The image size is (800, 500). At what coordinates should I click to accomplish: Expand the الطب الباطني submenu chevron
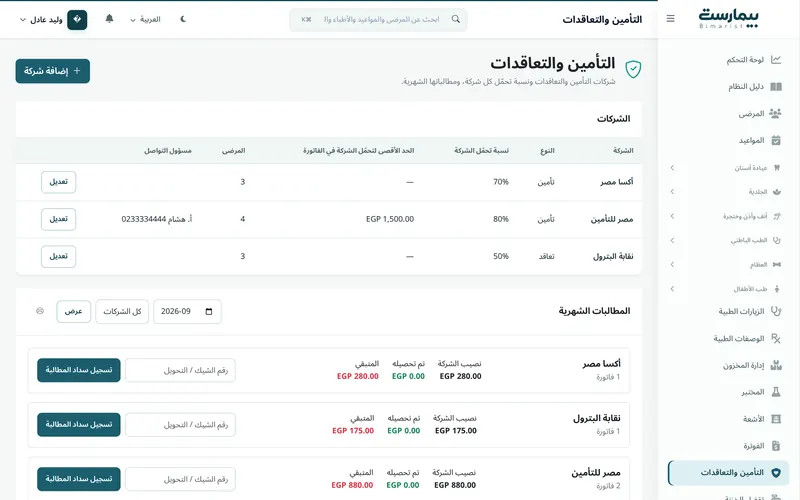672,240
